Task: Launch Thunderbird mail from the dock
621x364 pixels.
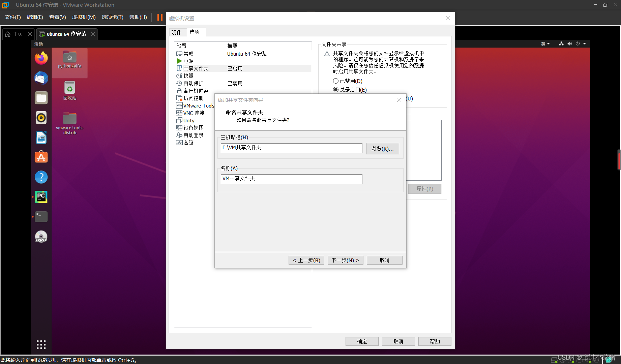Action: pyautogui.click(x=41, y=78)
